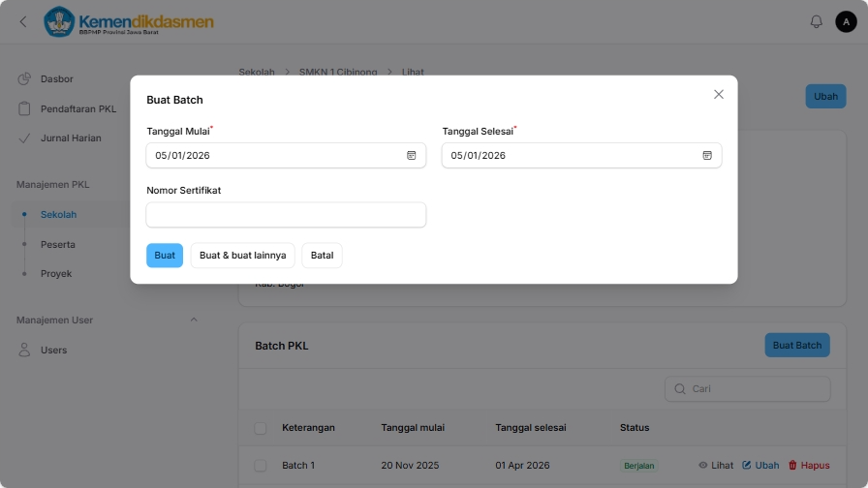
Task: Open the user avatar menu
Action: point(846,21)
